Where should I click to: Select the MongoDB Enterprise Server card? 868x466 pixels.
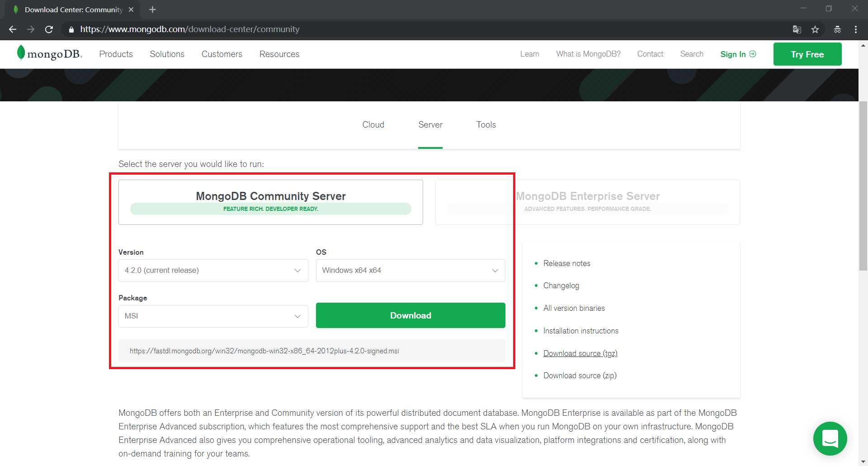(588, 202)
